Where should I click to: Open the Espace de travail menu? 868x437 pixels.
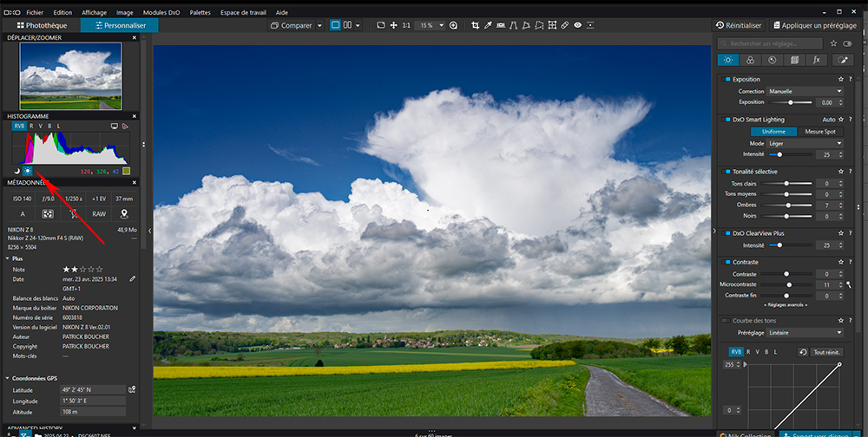pyautogui.click(x=243, y=12)
